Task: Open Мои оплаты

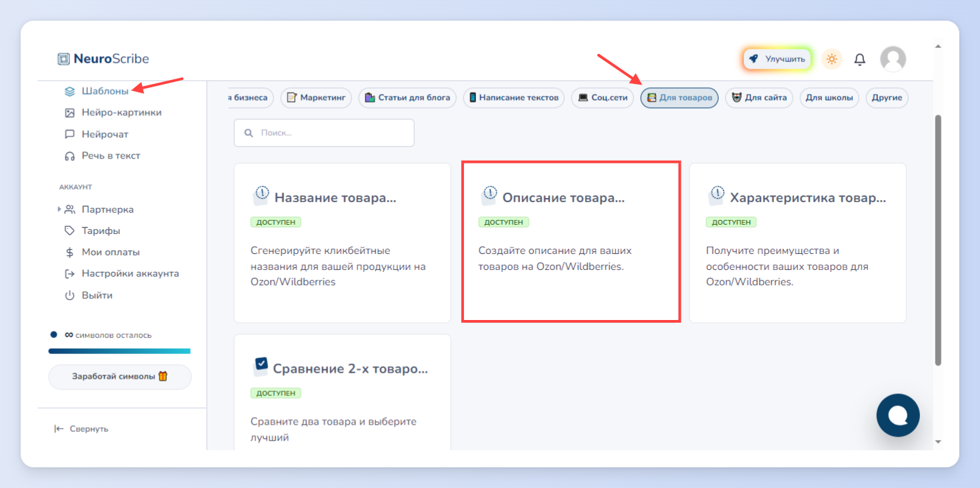Action: click(111, 252)
